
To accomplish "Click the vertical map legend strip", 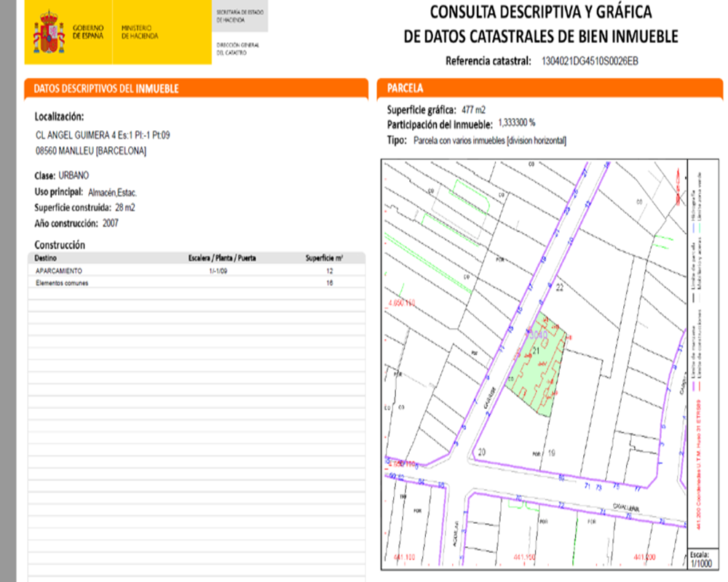I will pos(703,354).
